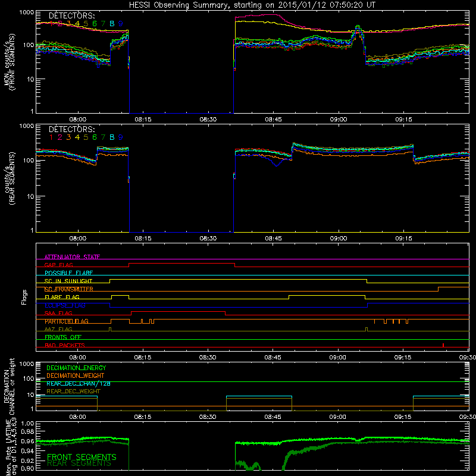Image resolution: width=476 pixels, height=476 pixels.
Task: Click the raised SAA FLAG segment
Action: point(178,312)
